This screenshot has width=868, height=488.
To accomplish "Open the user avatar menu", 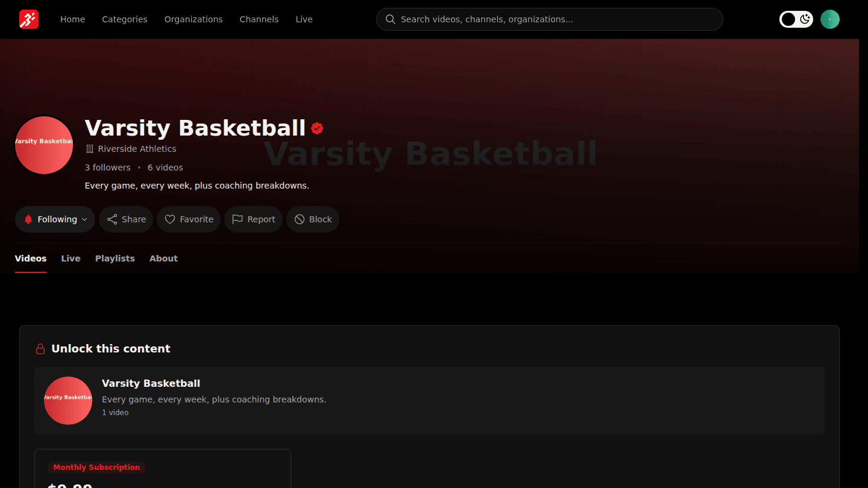I will tap(830, 19).
